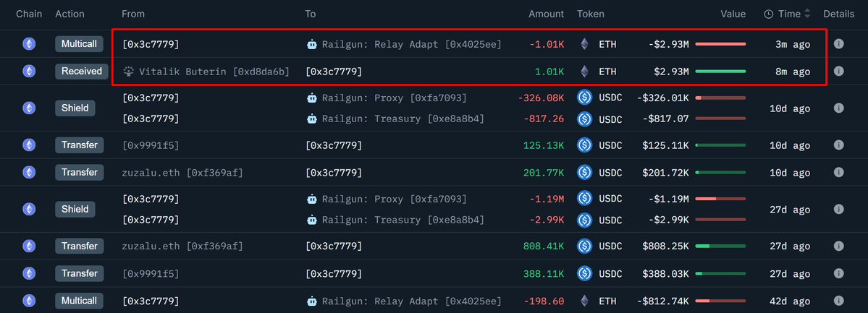Click the Ethereum chain icon in the Received row
The image size is (868, 313).
pos(29,72)
